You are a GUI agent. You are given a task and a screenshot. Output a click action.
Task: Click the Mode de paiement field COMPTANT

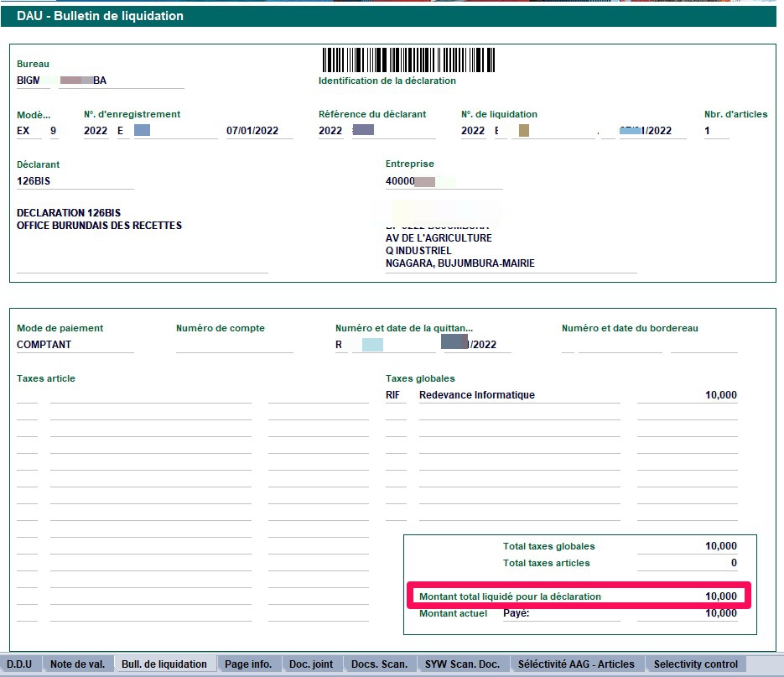(x=74, y=345)
